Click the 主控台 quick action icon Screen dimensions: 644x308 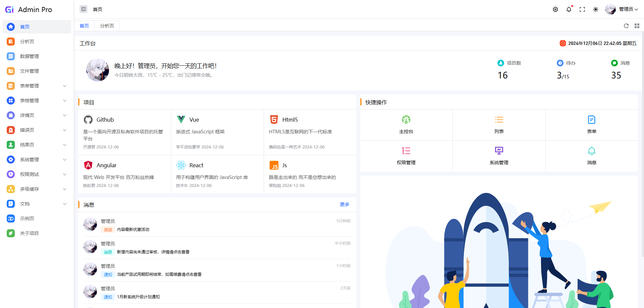point(406,120)
